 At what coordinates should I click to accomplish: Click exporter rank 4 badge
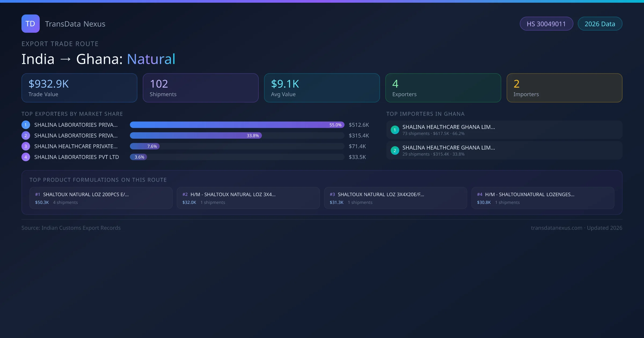tap(25, 157)
